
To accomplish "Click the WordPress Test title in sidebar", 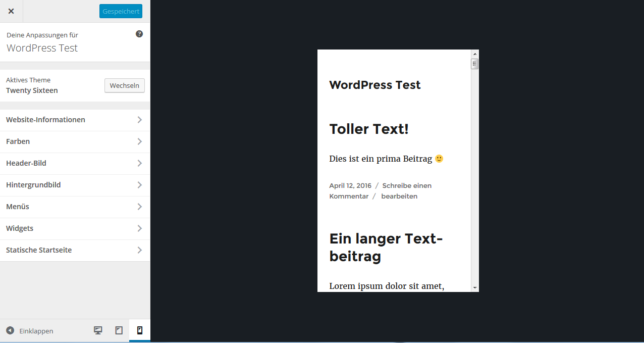I will tap(42, 48).
